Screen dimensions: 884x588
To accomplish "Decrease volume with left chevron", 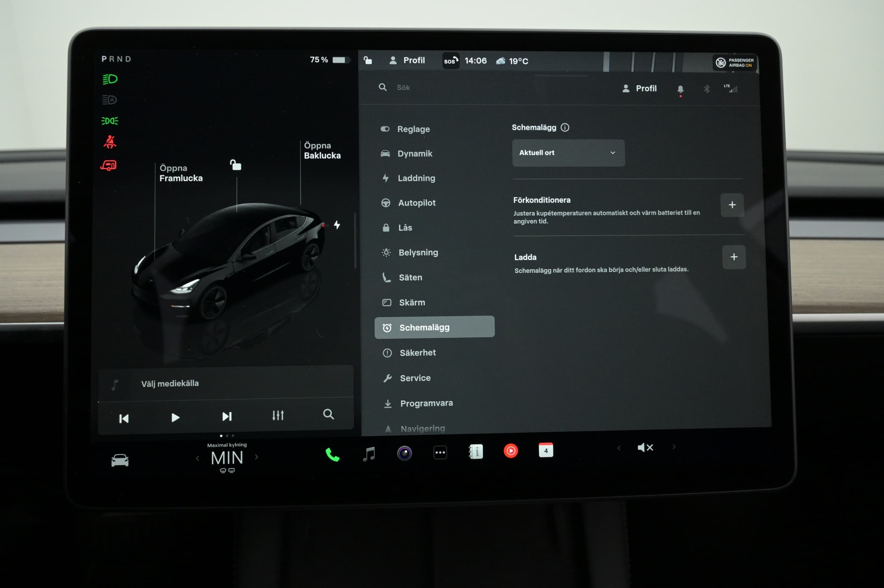I will (x=619, y=448).
